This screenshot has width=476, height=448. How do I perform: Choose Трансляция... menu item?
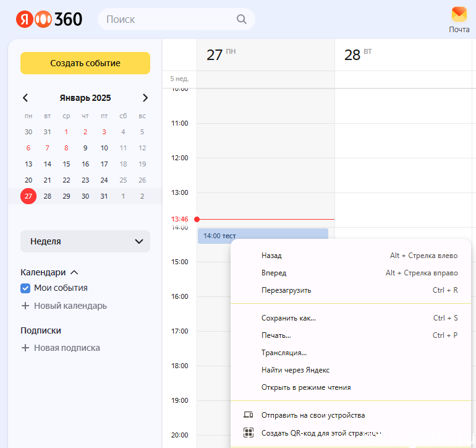click(351, 353)
